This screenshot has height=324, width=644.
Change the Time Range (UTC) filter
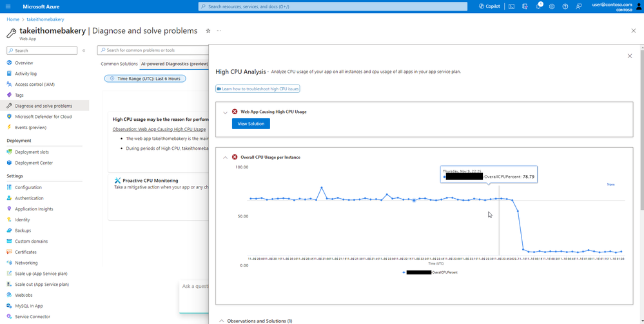click(x=145, y=79)
